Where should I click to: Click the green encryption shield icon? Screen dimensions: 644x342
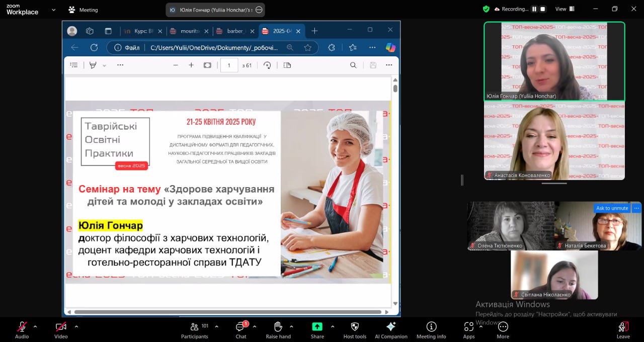486,9
